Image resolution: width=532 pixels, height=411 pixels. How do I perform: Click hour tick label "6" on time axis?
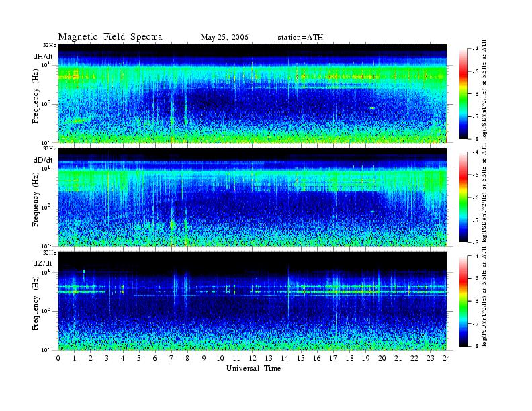[155, 358]
